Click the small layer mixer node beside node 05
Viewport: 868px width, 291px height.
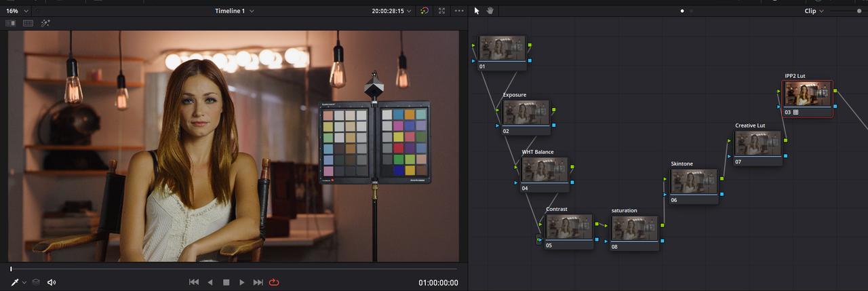539,239
